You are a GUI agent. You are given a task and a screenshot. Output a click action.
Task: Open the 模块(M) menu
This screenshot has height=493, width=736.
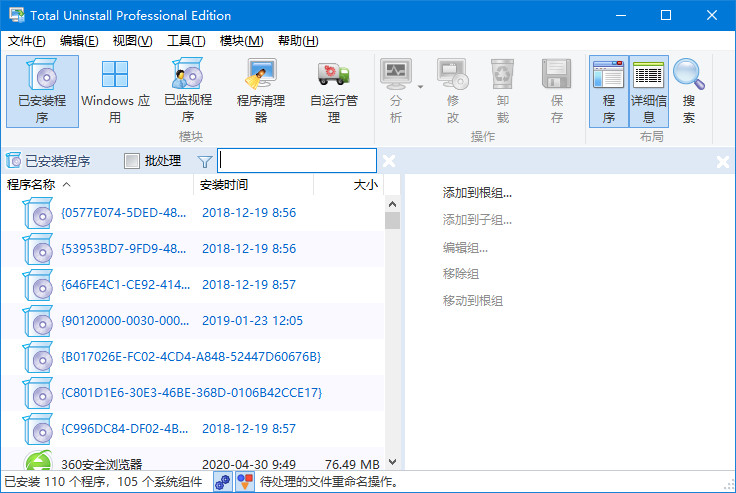(241, 41)
